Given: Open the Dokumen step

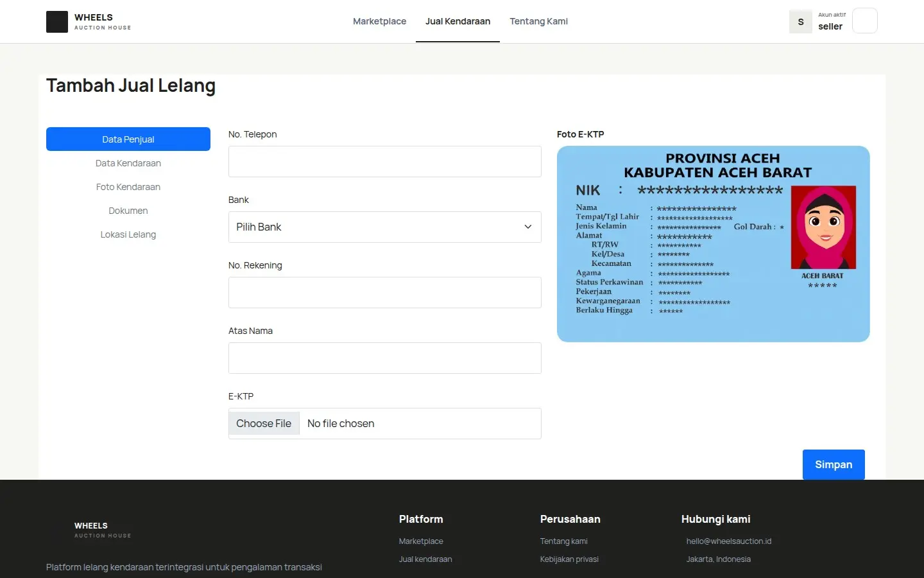Looking at the screenshot, I should pos(128,211).
